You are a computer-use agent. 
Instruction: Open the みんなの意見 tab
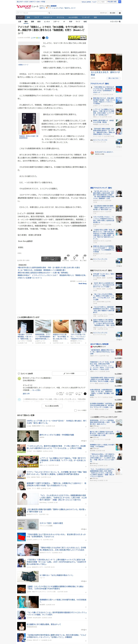(x=73, y=17)
